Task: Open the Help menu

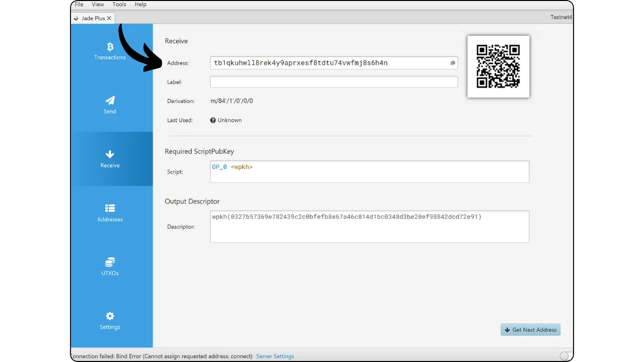Action: click(x=141, y=5)
